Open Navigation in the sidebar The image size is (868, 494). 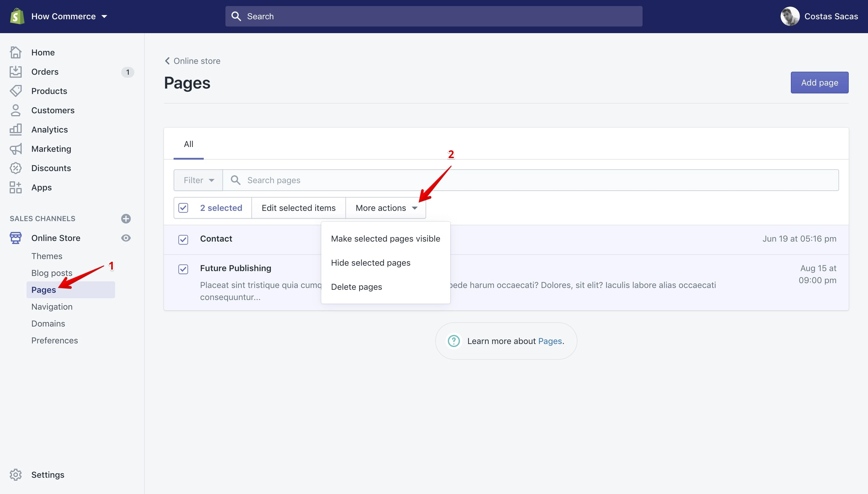point(52,307)
